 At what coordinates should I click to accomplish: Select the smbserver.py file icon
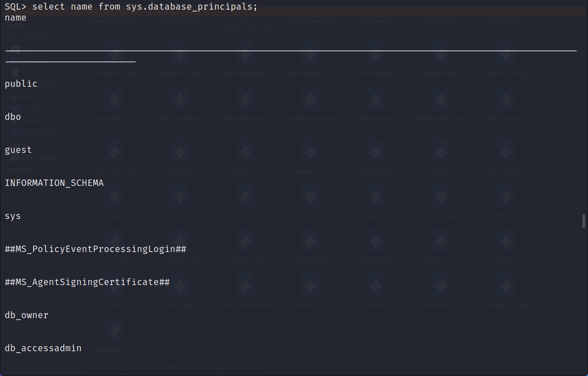[x=441, y=241]
